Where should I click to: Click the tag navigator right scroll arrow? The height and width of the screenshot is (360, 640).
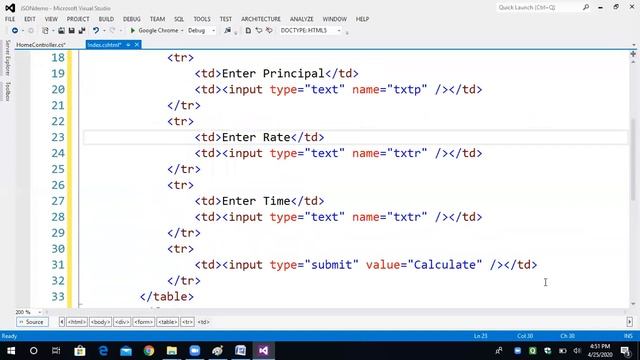point(629,322)
